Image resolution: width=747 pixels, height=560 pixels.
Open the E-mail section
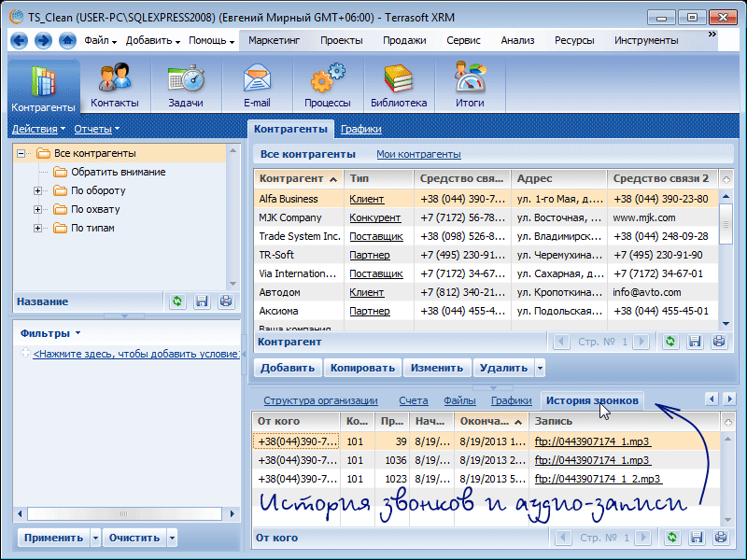[257, 86]
